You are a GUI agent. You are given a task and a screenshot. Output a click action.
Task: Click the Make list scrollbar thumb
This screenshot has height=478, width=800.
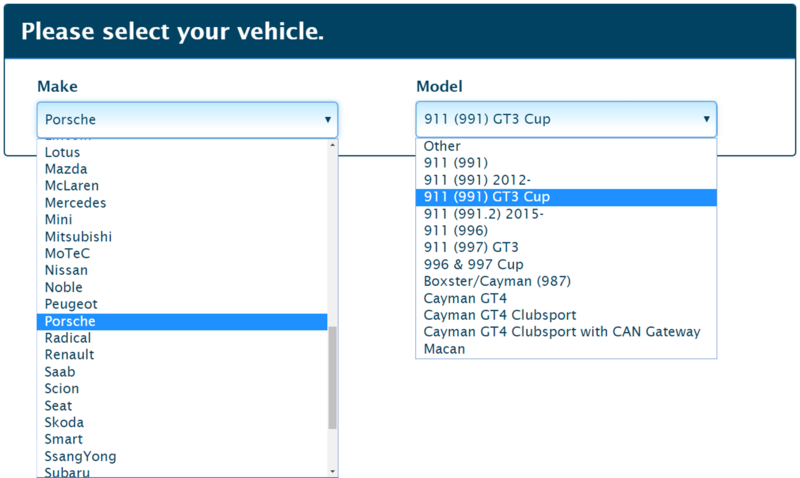333,378
